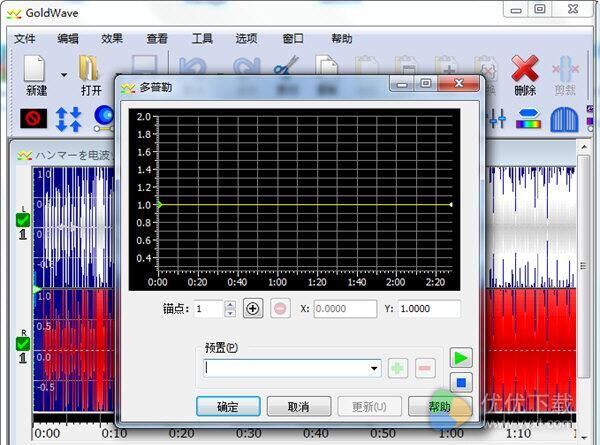Decrease anchor point number with down arrow

coord(230,313)
